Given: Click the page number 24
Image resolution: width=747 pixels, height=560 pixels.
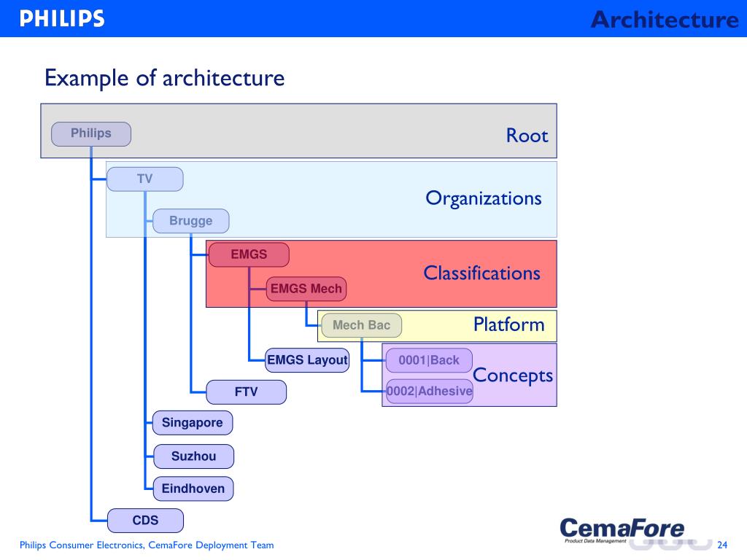Looking at the screenshot, I should (x=722, y=545).
